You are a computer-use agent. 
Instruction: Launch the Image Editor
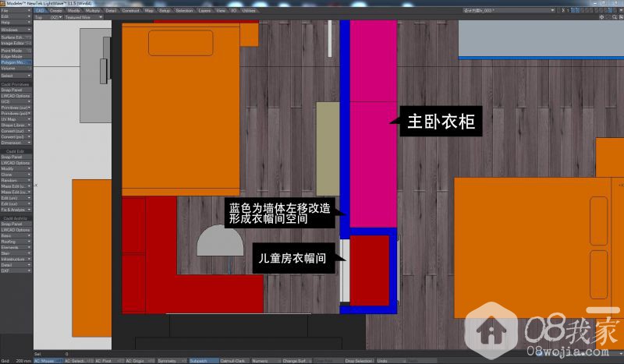(16, 43)
